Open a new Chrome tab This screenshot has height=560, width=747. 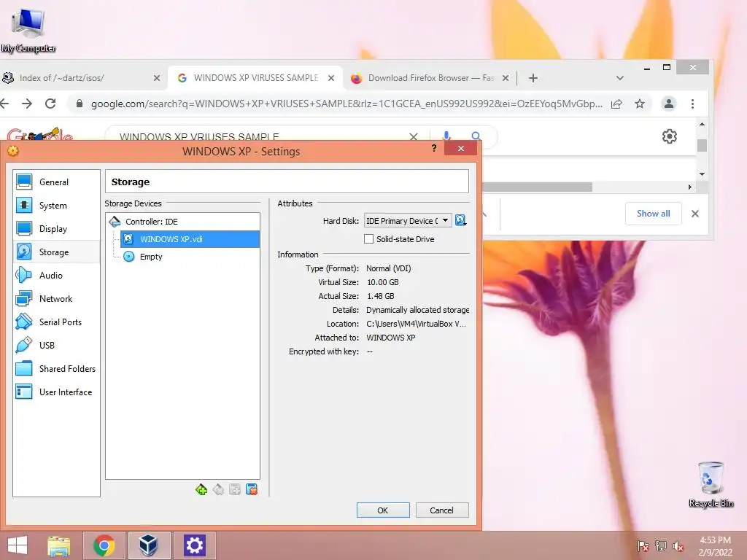pos(533,77)
